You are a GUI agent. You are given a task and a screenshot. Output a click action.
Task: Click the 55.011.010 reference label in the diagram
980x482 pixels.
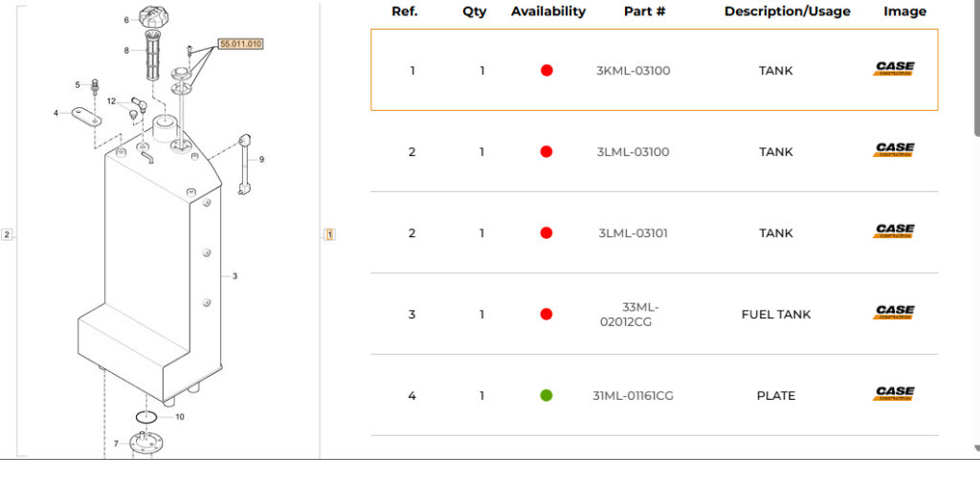pyautogui.click(x=240, y=44)
